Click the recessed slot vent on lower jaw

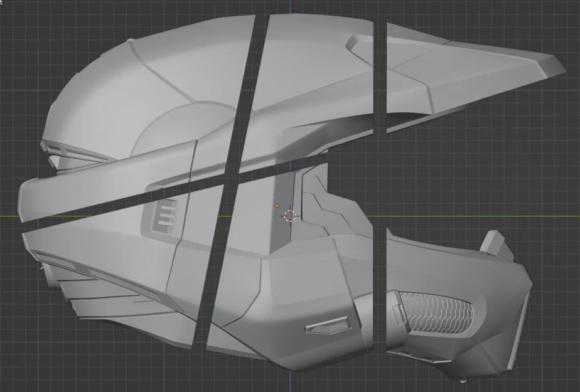pos(328,325)
